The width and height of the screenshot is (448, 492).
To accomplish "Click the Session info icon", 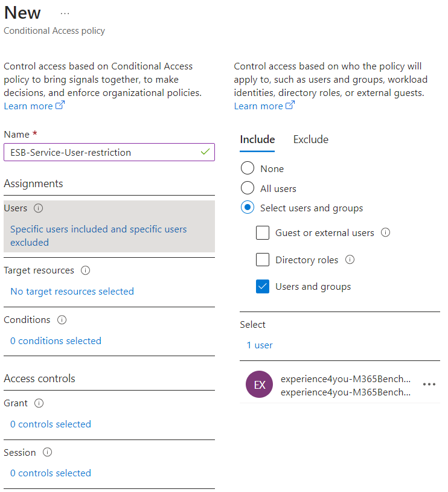I will [x=47, y=452].
